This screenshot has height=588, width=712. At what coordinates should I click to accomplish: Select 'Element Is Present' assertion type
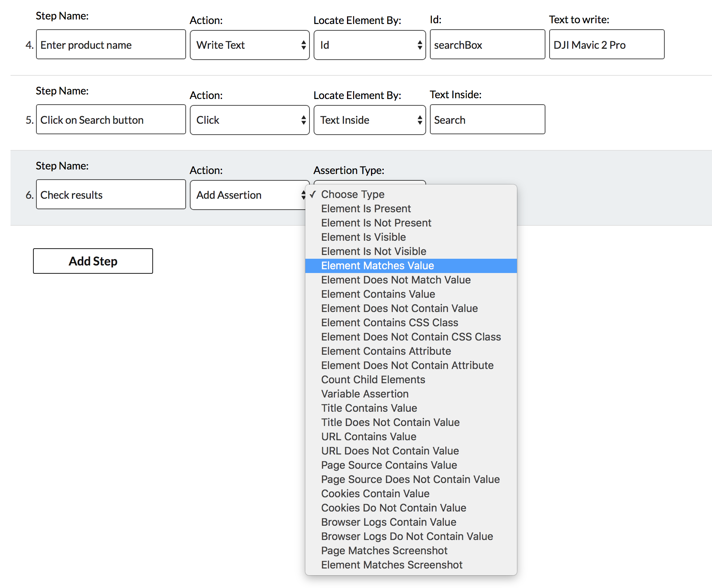tap(411, 208)
